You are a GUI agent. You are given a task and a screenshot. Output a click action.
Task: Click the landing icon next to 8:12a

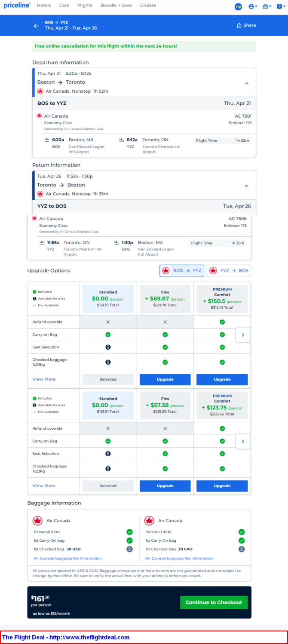(x=122, y=140)
